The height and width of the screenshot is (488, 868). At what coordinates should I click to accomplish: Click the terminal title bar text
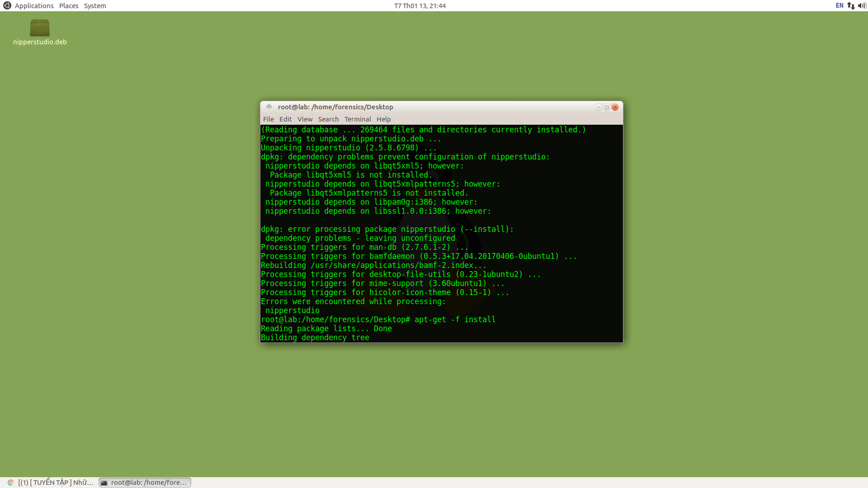pos(336,107)
